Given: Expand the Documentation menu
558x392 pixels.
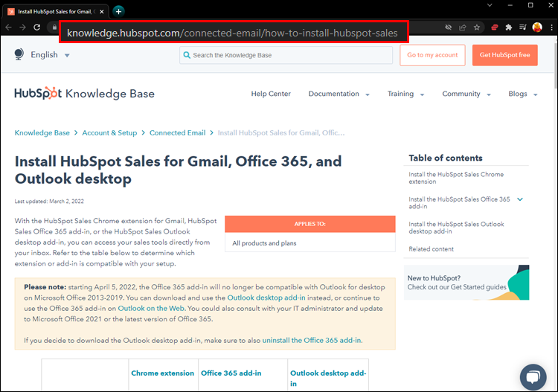Looking at the screenshot, I should pyautogui.click(x=339, y=94).
